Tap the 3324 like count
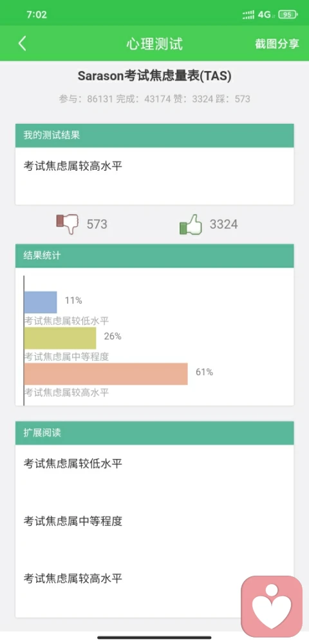The height and width of the screenshot is (644, 309). point(223,224)
